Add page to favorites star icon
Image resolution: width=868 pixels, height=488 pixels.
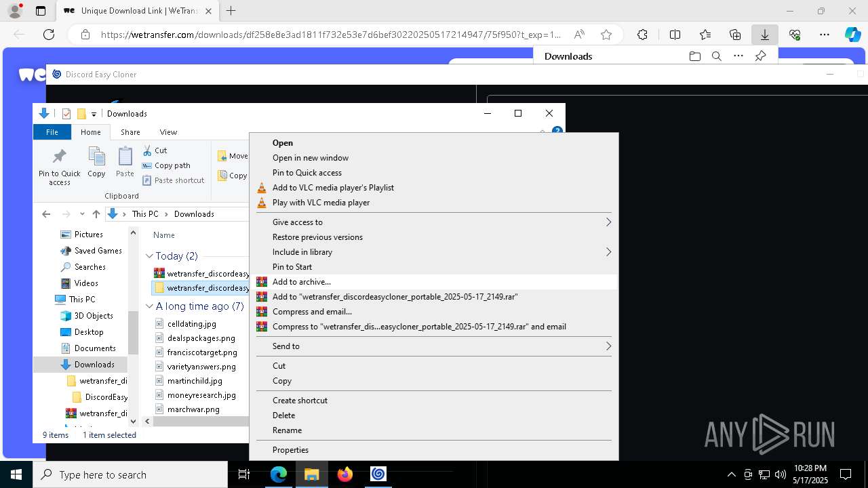pos(606,35)
